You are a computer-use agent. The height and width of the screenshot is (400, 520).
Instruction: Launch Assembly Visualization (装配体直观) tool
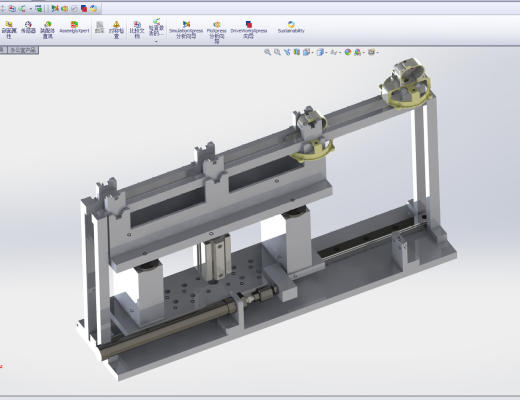coord(48,30)
